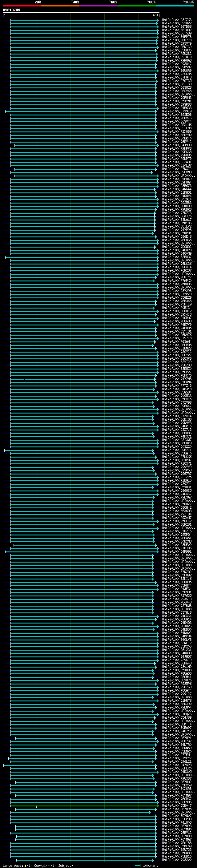Open hit UniRef100_B6RB95
Viewport: 197px width, 868px height.
point(176,582)
